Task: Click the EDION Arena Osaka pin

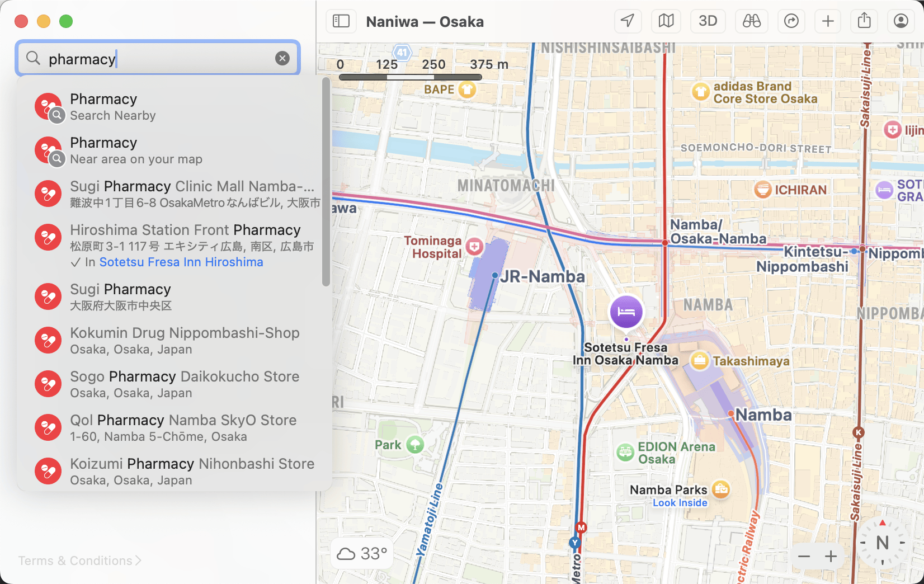Action: (625, 452)
